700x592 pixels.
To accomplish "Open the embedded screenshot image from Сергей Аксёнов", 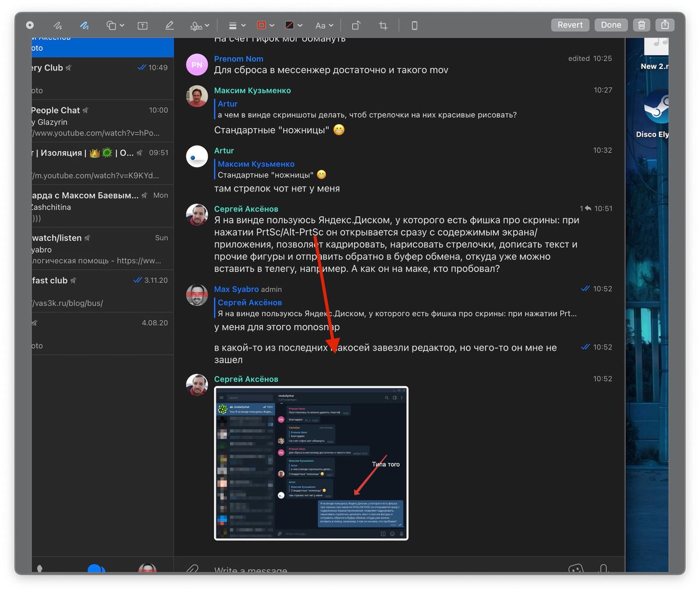I will click(x=311, y=463).
